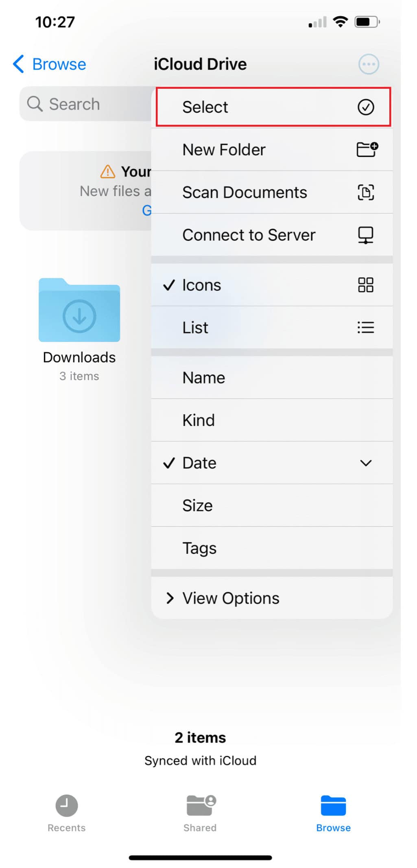Open the ellipsis more-options button
Viewport: 417px width, 868px height.
369,64
